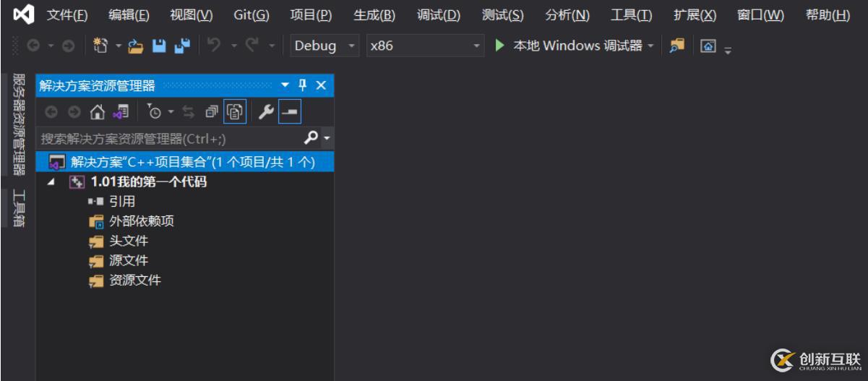Open the 调试(D) menu

(439, 15)
